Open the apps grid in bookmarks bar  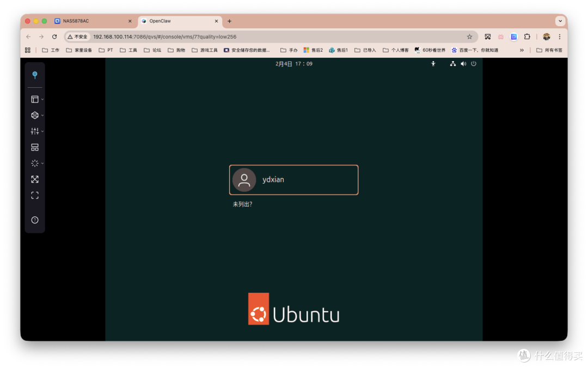coord(27,50)
